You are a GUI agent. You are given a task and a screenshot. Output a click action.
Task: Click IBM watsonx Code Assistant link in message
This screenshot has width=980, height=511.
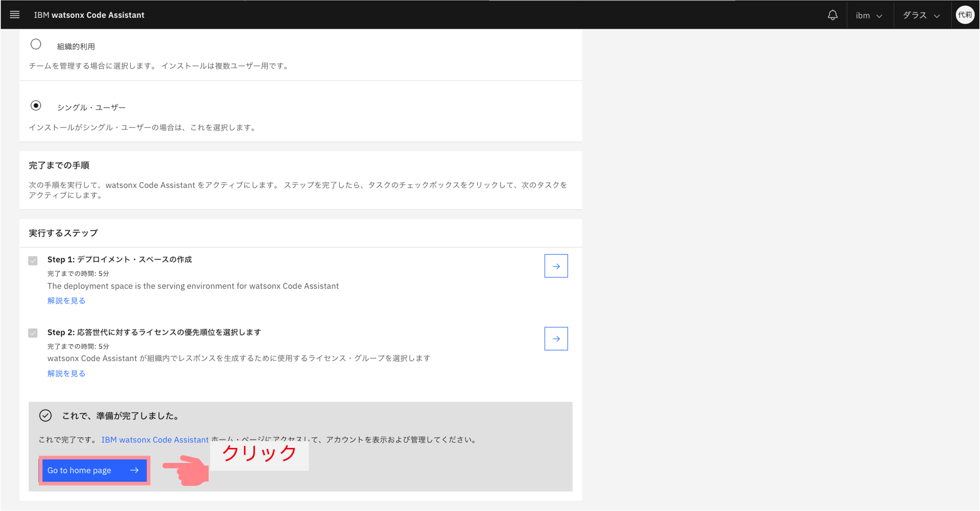[x=155, y=440]
